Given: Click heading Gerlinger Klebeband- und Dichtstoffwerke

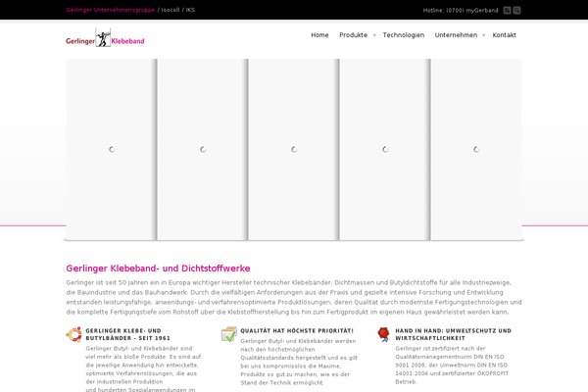Looking at the screenshot, I should [158, 269].
